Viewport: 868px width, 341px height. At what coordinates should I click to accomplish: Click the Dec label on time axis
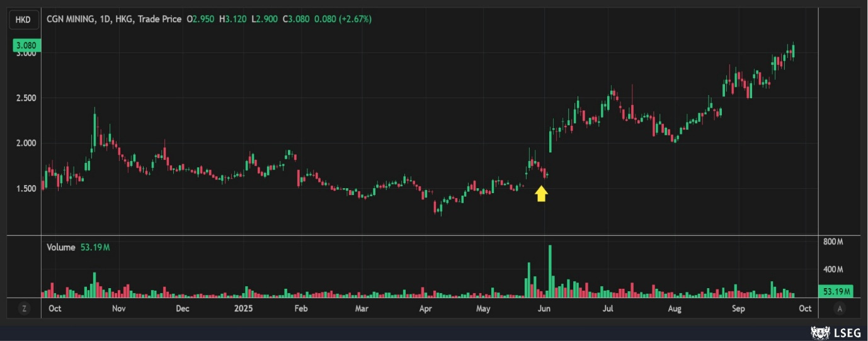[x=183, y=309]
